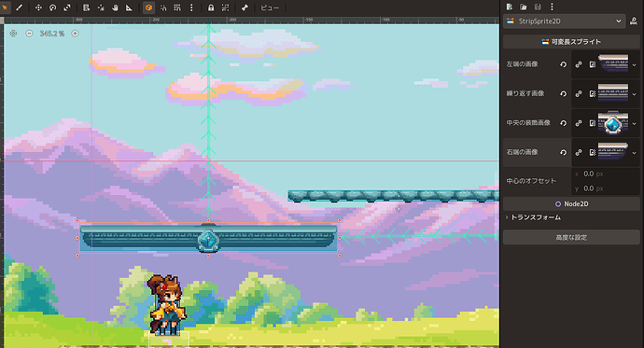
Task: Click link icon in 右端の画像 row
Action: click(x=579, y=153)
